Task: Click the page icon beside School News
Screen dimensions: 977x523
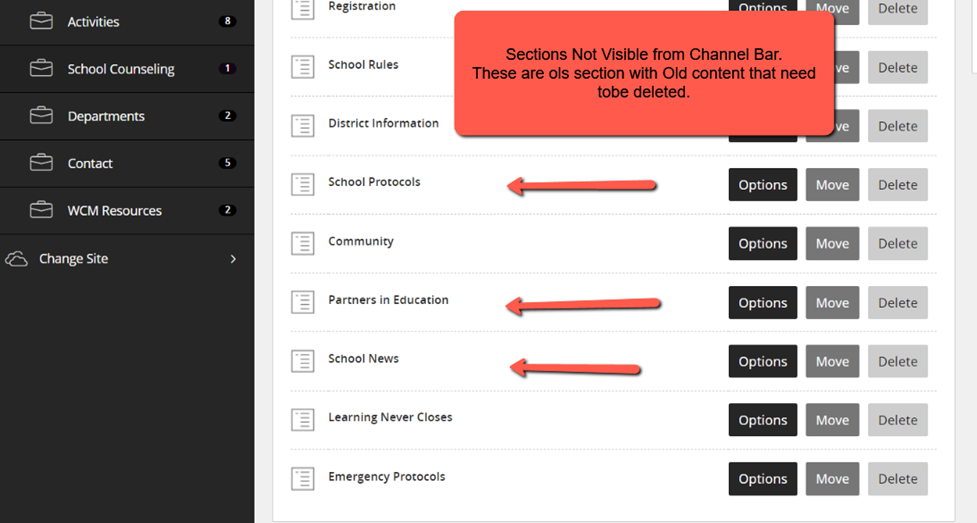Action: pos(303,361)
